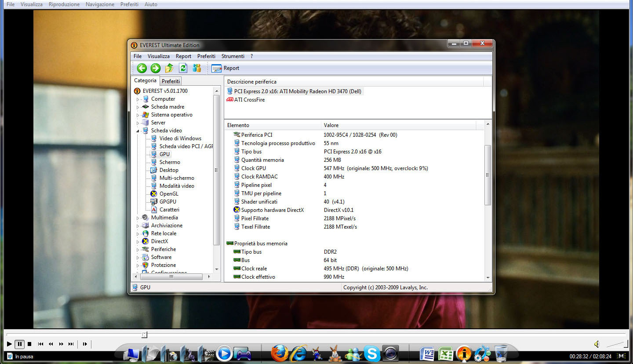Go up one level with the up-arrow icon

[x=169, y=68]
